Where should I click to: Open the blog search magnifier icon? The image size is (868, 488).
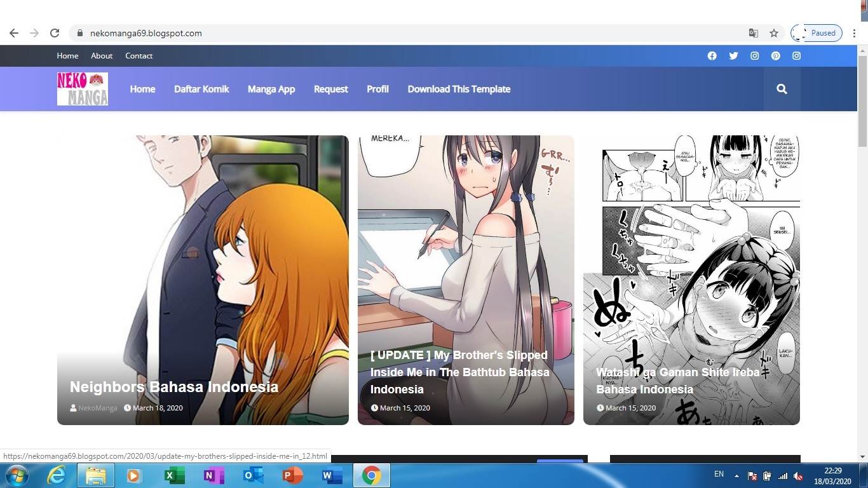coord(782,89)
